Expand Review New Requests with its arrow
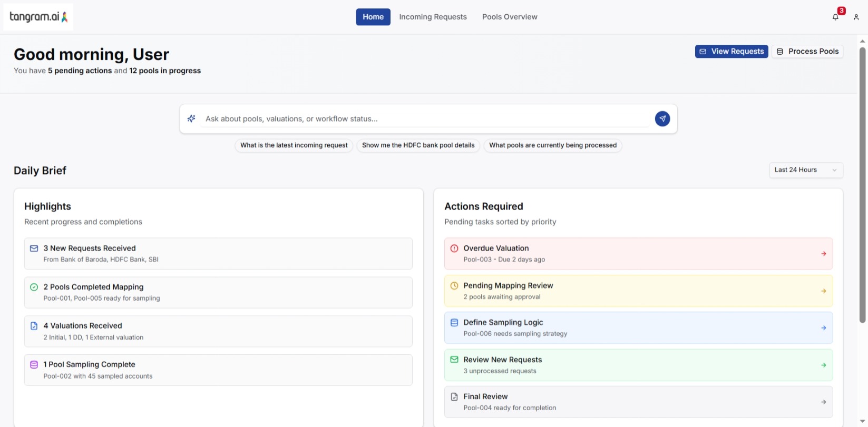Screen dimensions: 868x427 coord(823,365)
